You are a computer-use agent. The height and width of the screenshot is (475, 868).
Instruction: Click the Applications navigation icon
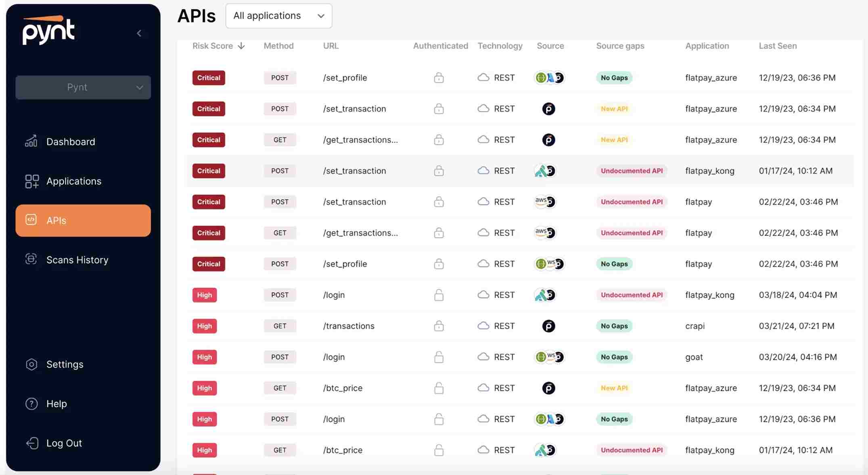pos(31,181)
